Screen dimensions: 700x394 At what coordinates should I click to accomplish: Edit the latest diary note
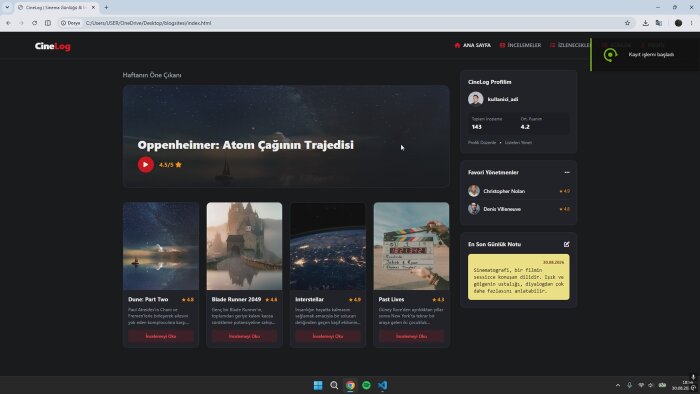pyautogui.click(x=567, y=244)
